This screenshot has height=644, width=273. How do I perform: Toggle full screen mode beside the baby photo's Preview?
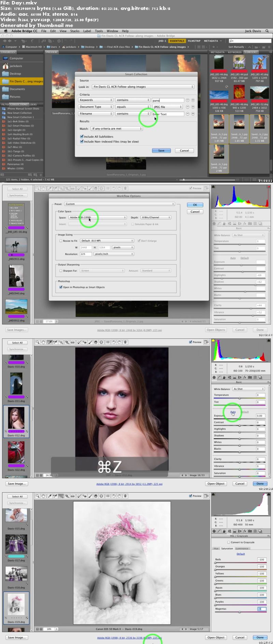(x=206, y=496)
